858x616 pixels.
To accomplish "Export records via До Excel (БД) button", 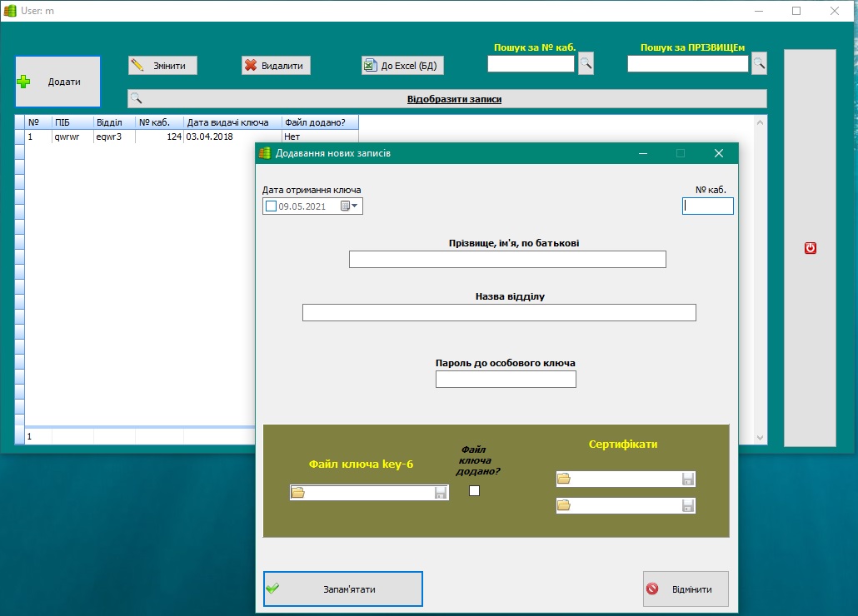I will click(x=402, y=66).
